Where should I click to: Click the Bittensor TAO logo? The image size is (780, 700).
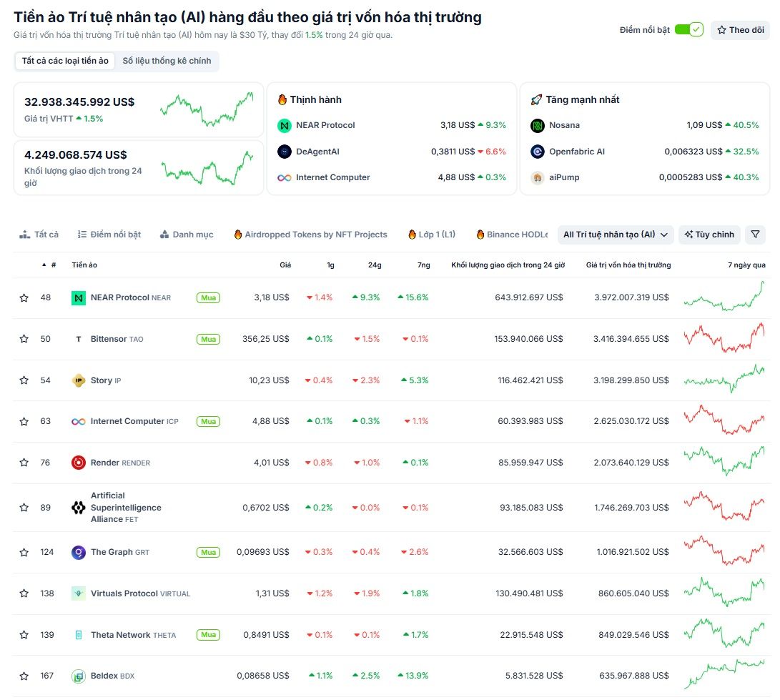(78, 338)
